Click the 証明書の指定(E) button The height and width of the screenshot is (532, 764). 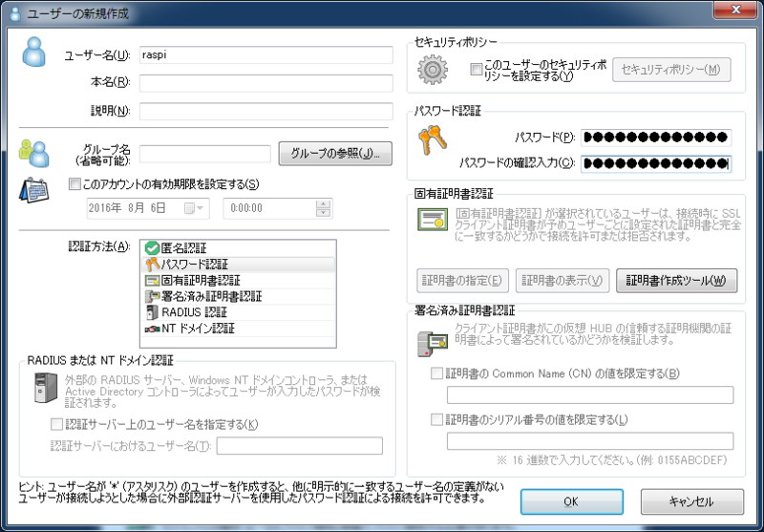tap(462, 281)
